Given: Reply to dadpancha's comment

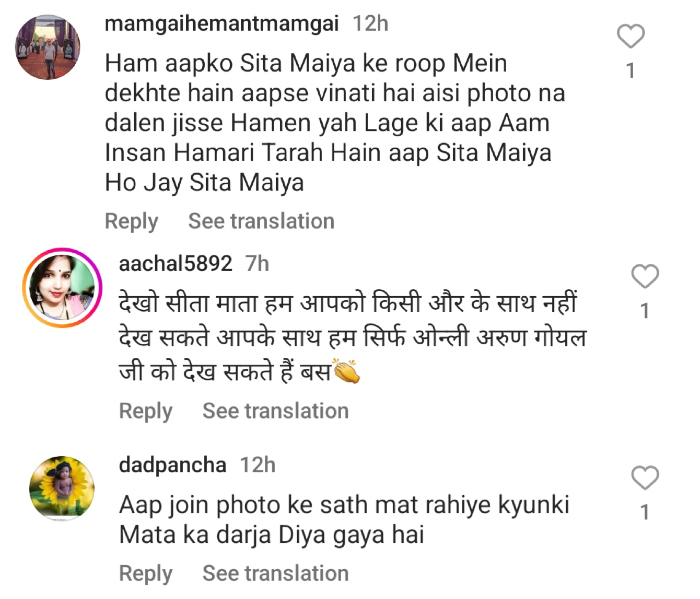Looking at the screenshot, I should click(x=145, y=574).
